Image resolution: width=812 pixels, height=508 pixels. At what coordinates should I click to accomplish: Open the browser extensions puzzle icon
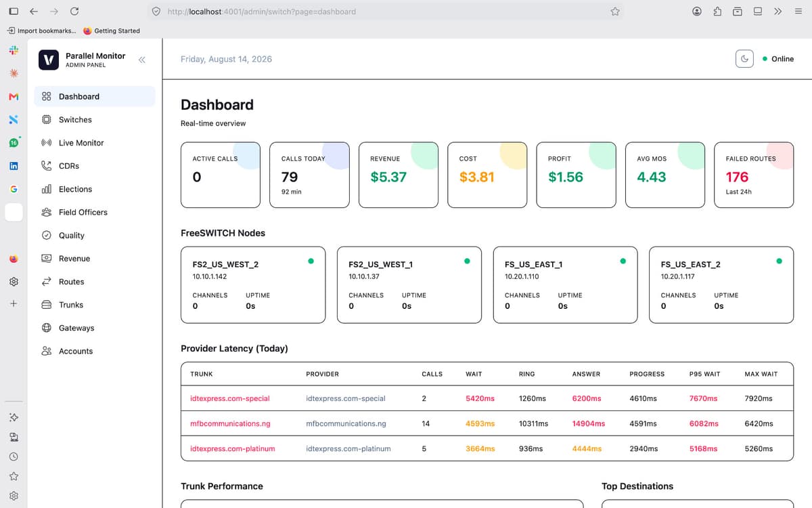[717, 12]
